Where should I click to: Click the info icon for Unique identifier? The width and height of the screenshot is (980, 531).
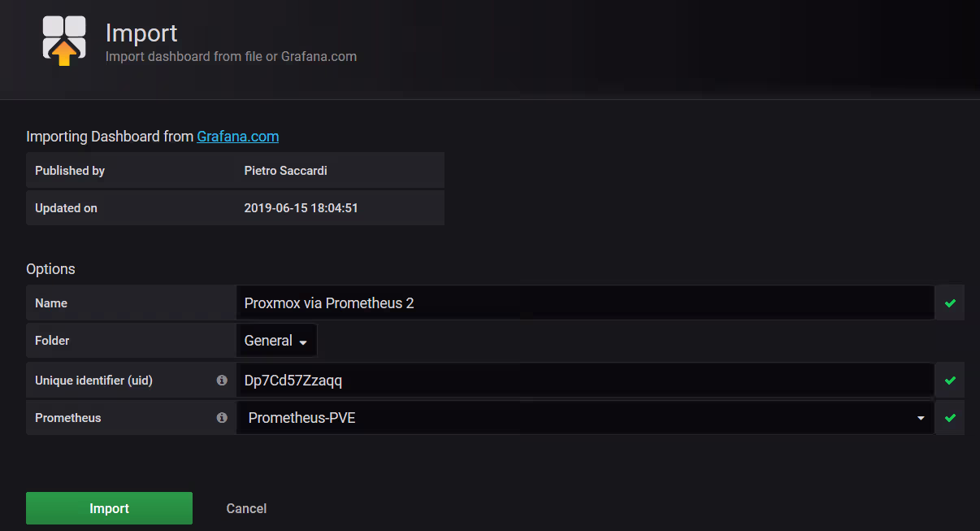[222, 380]
